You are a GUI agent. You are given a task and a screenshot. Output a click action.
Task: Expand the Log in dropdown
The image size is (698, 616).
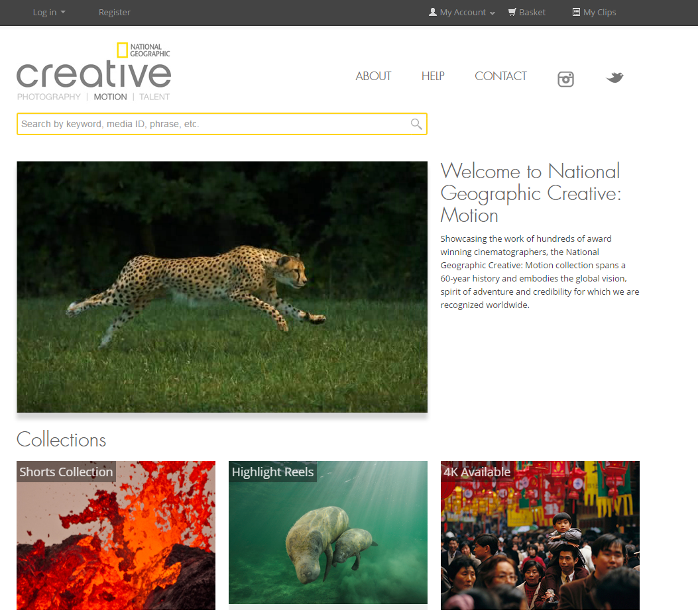pyautogui.click(x=49, y=13)
